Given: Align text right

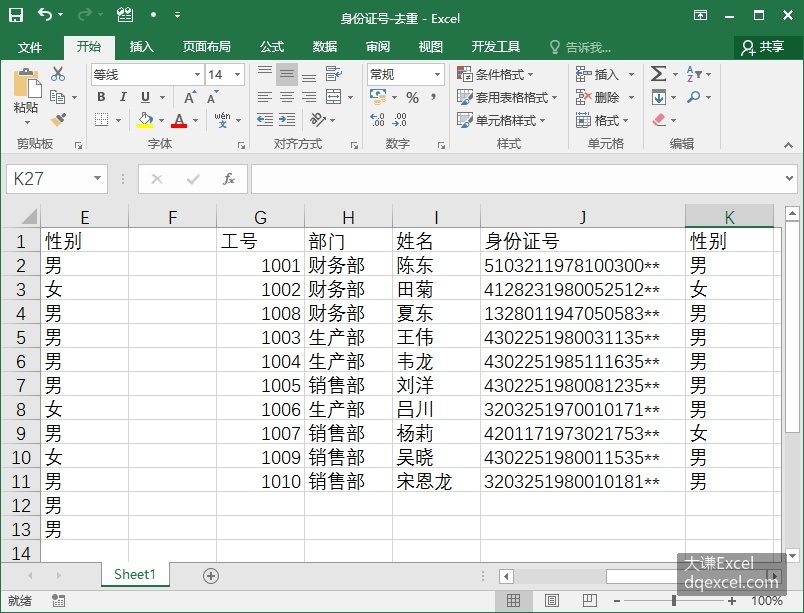Looking at the screenshot, I should tap(309, 97).
